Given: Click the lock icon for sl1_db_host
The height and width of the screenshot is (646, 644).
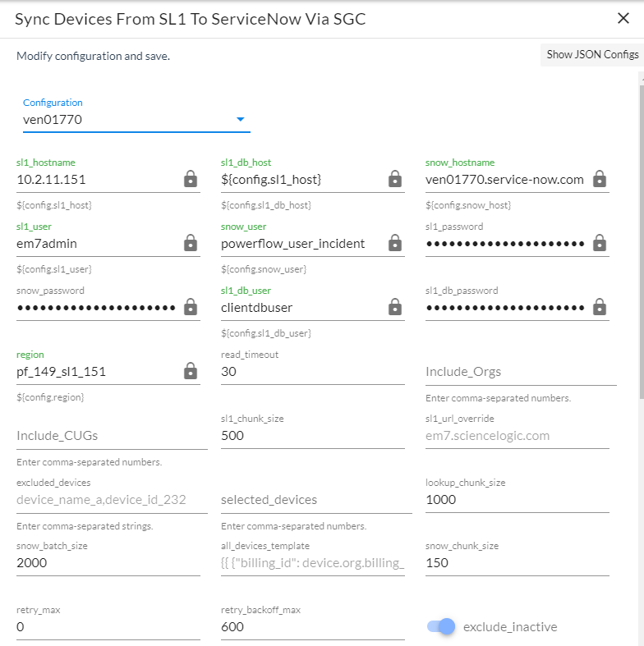Looking at the screenshot, I should 395,179.
